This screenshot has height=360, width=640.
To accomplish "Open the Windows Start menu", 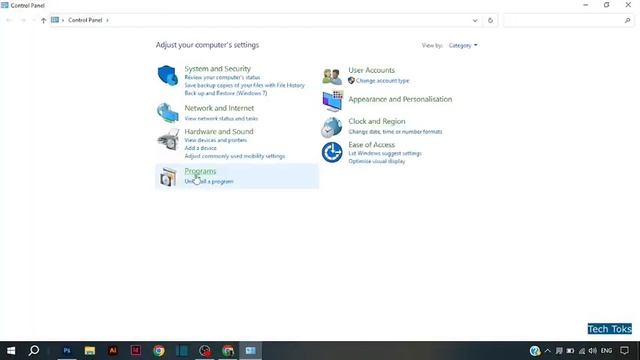I will 11,351.
